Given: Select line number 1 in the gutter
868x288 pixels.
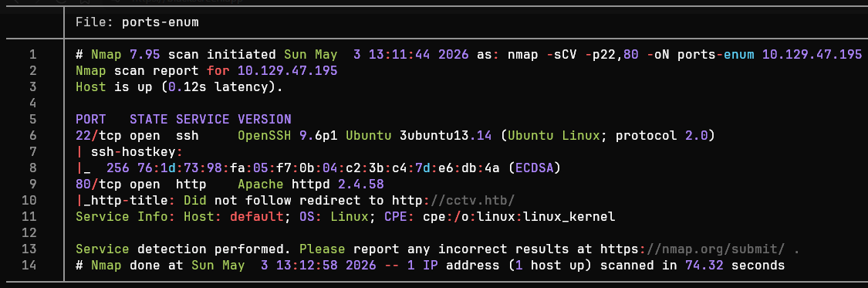Looking at the screenshot, I should point(32,55).
